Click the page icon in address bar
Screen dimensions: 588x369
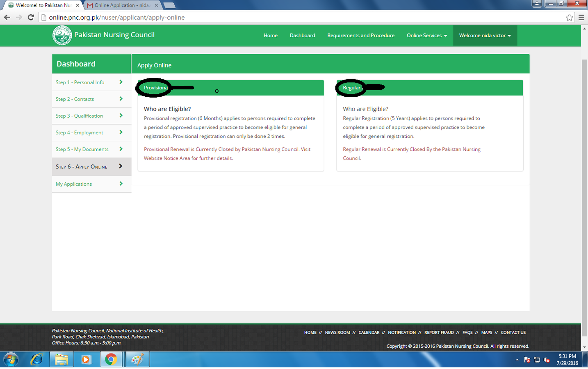point(44,17)
